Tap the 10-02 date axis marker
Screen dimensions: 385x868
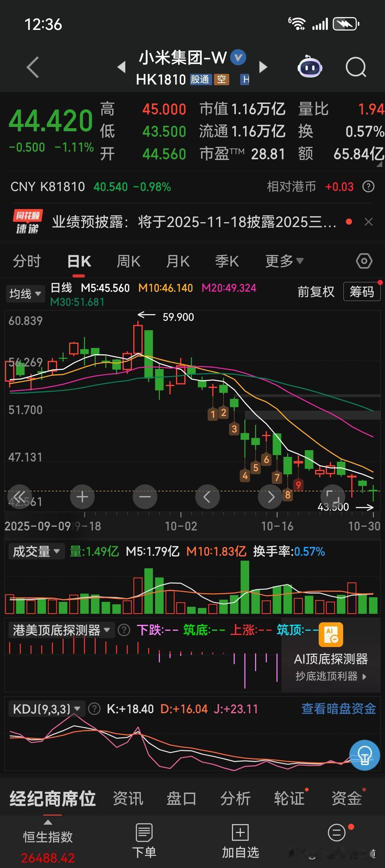click(x=181, y=526)
